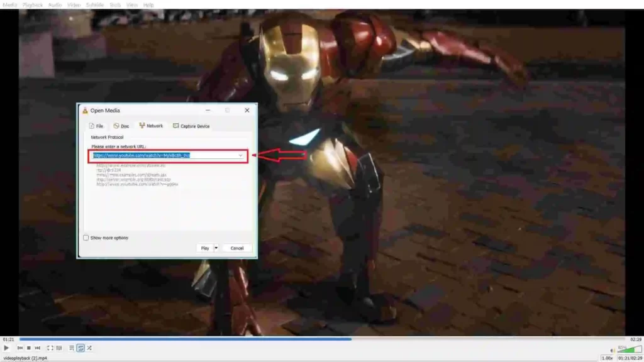
Task: Seek within the blue playback progress bar
Action: pyautogui.click(x=323, y=339)
